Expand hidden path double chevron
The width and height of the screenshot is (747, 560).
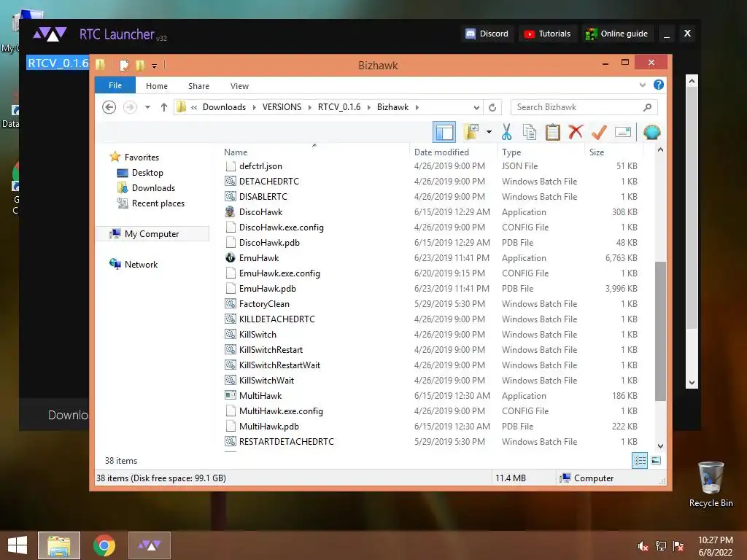(x=194, y=107)
